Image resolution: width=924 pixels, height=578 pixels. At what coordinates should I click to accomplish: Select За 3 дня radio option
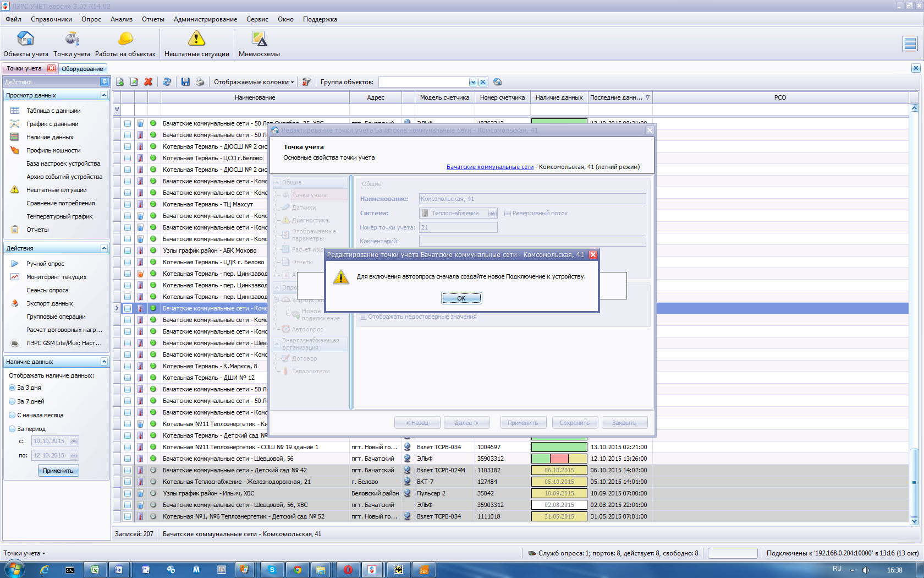coord(12,388)
